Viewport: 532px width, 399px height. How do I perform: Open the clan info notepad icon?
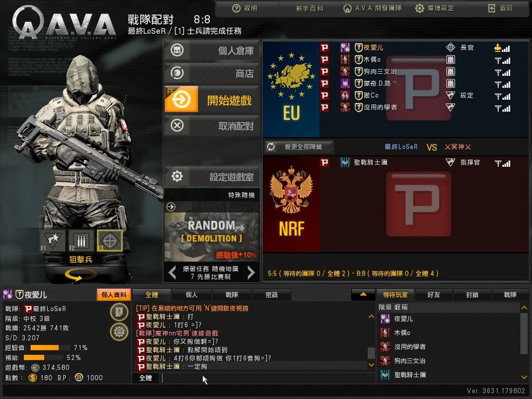(119, 312)
